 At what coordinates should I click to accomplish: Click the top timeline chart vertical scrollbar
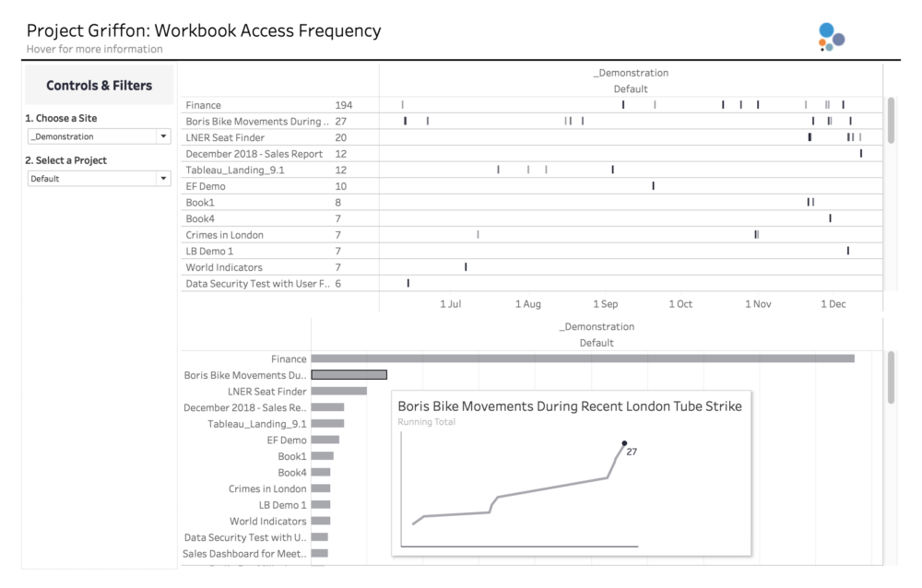[x=891, y=121]
